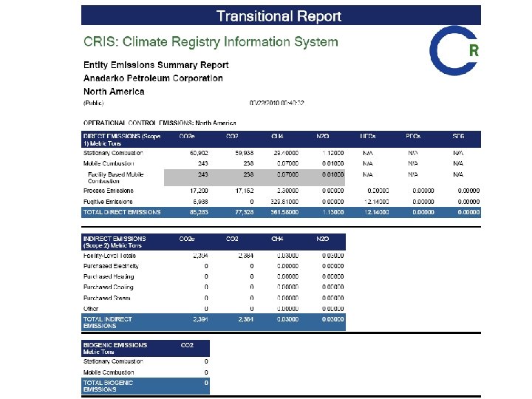Click the "(Public)" label
Viewport: 532px width, 399px height.
pyautogui.click(x=93, y=103)
